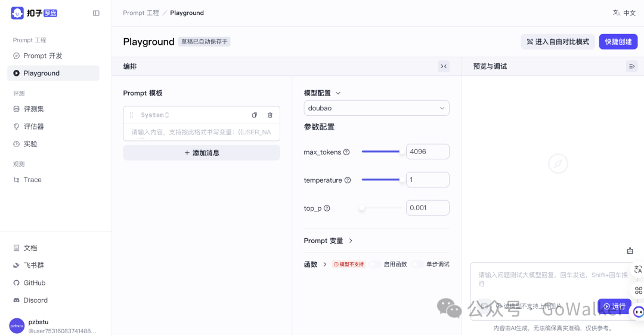The height and width of the screenshot is (335, 644).
Task: Click the max_tokens value field 4096
Action: [428, 152]
